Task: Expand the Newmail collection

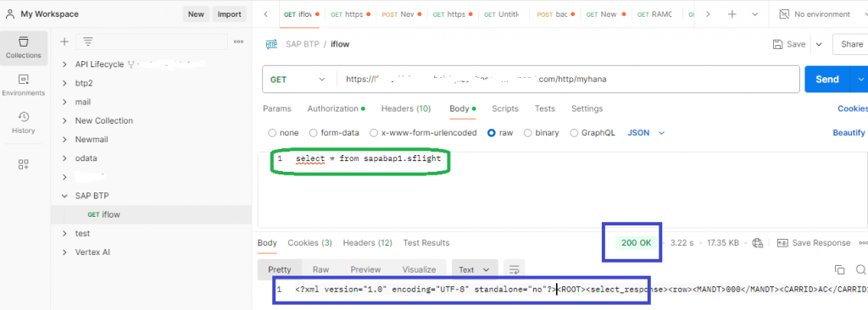Action: [65, 140]
